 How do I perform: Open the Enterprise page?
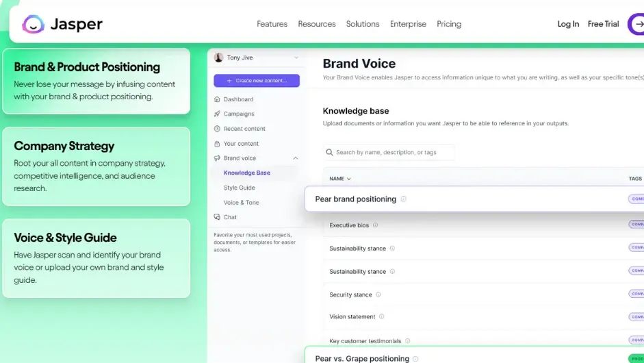tap(408, 24)
